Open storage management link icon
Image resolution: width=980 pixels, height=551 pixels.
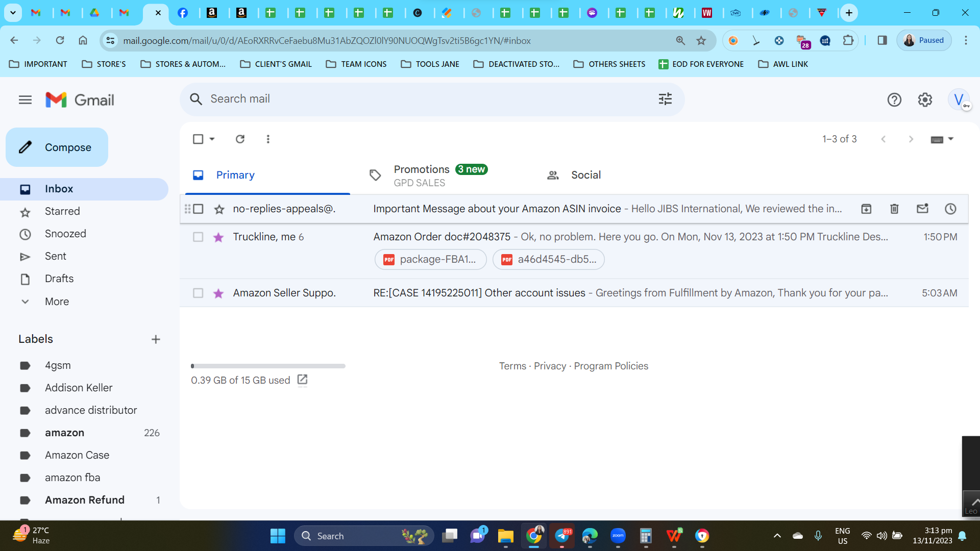click(x=302, y=380)
